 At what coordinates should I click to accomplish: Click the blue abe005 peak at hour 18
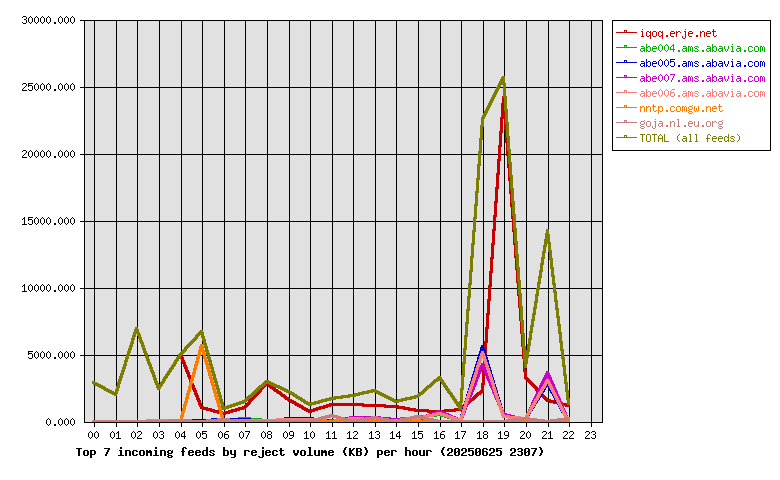point(483,347)
